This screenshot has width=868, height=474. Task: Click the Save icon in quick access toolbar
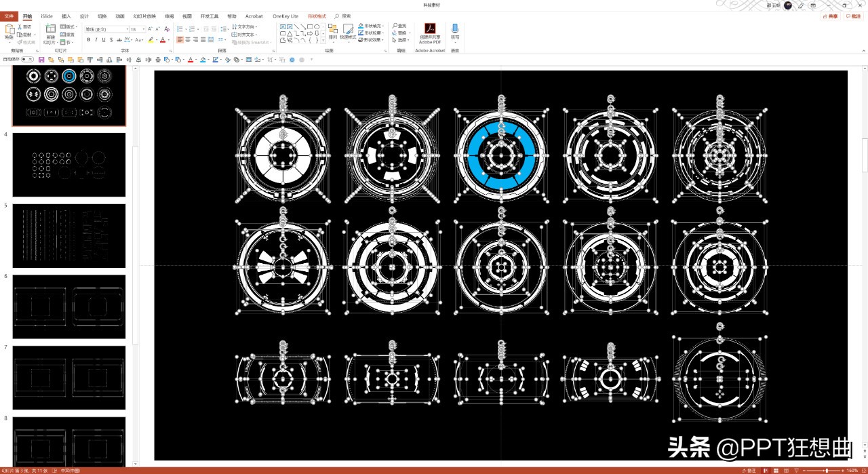coord(41,60)
